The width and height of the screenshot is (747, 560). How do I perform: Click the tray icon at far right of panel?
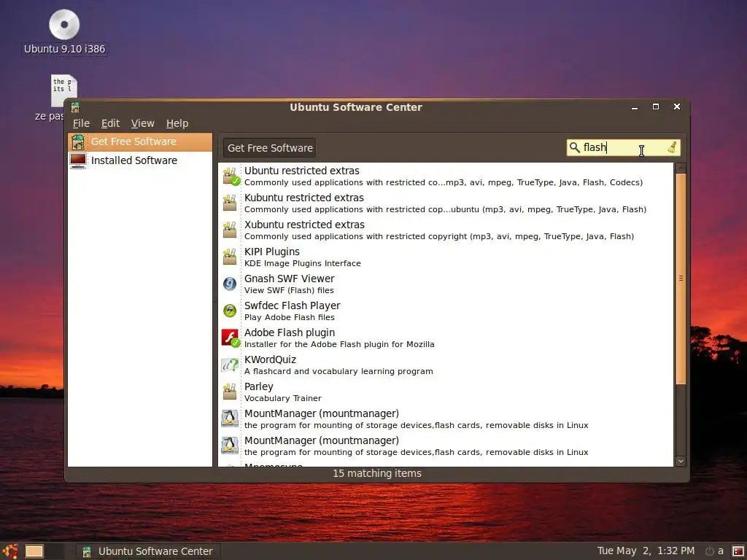pos(738,551)
